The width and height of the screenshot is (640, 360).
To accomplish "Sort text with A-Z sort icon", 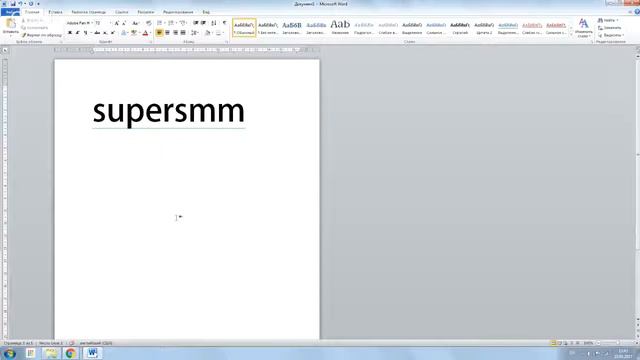I will pos(213,23).
